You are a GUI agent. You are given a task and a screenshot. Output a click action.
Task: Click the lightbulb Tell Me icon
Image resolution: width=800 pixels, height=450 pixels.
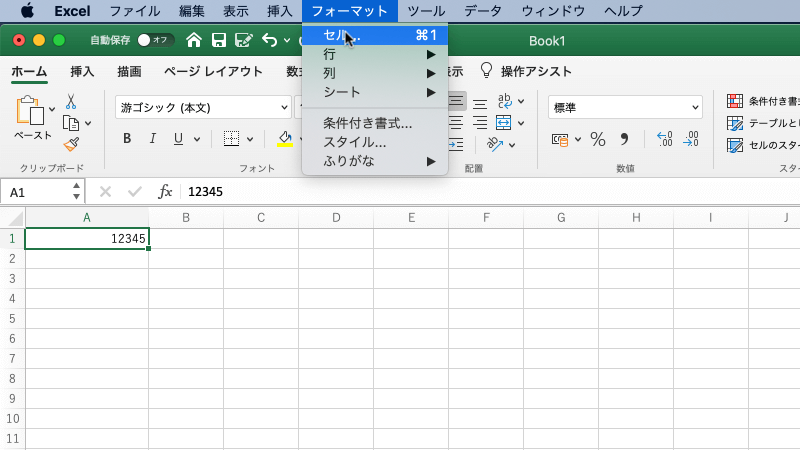(486, 70)
